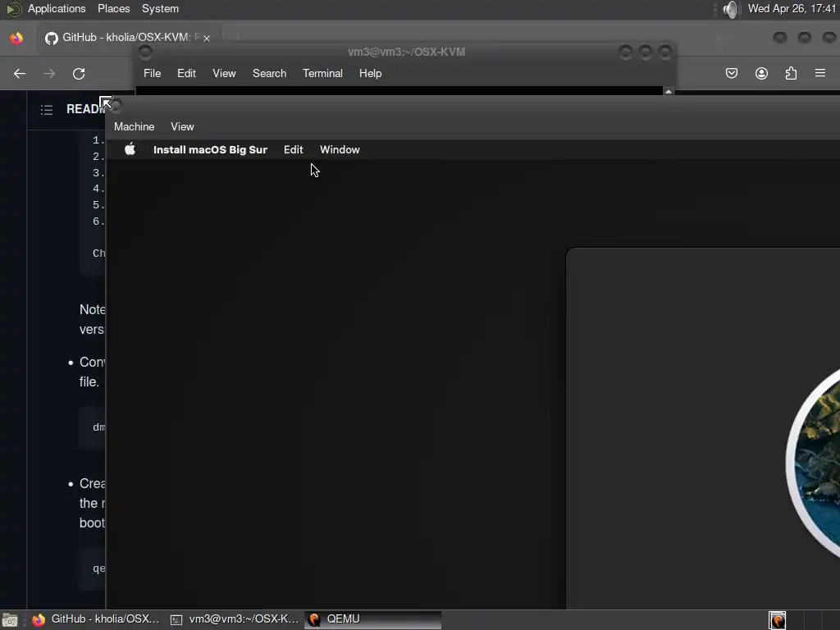The width and height of the screenshot is (840, 630).
Task: Open terminal Edit menu
Action: pos(186,73)
